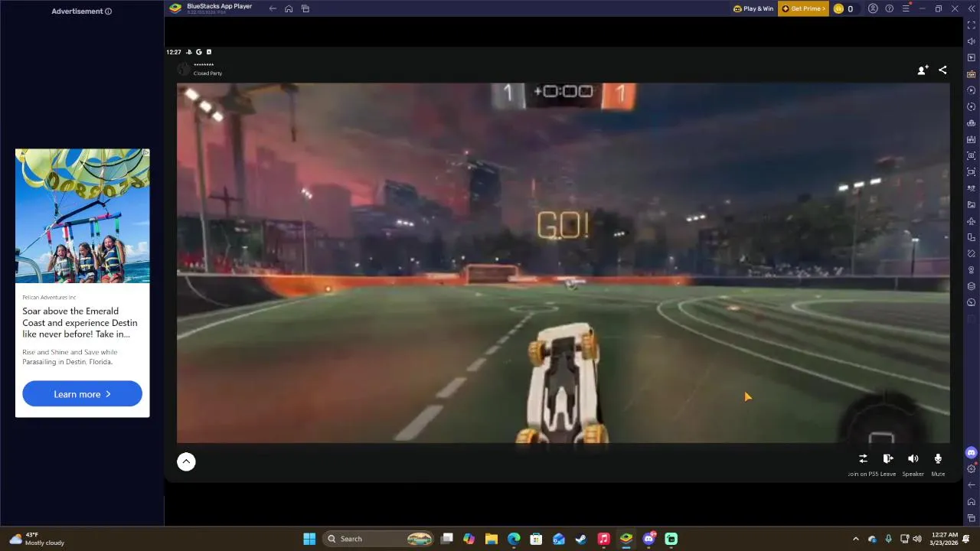
Task: Open Task View on the taskbar
Action: click(x=447, y=539)
